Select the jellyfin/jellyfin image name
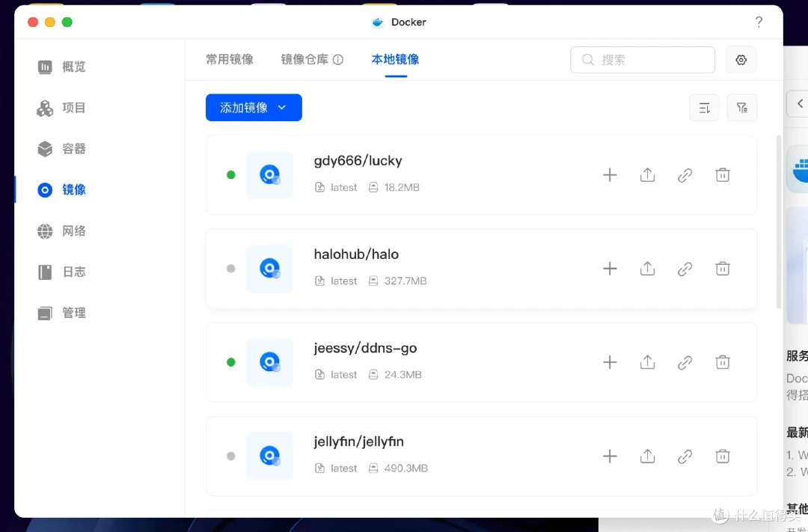Viewport: 808px width, 532px height. pyautogui.click(x=358, y=441)
